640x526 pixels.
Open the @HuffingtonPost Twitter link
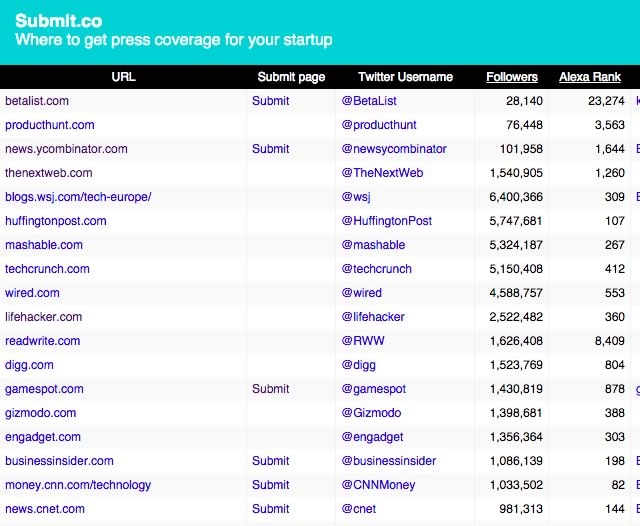pyautogui.click(x=387, y=221)
